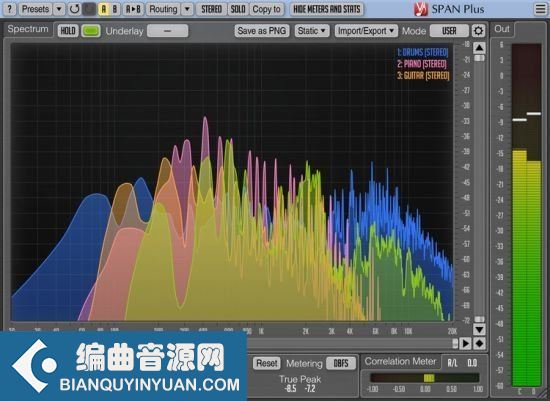550x401 pixels.
Task: Toggle the SOLO button
Action: [x=238, y=9]
